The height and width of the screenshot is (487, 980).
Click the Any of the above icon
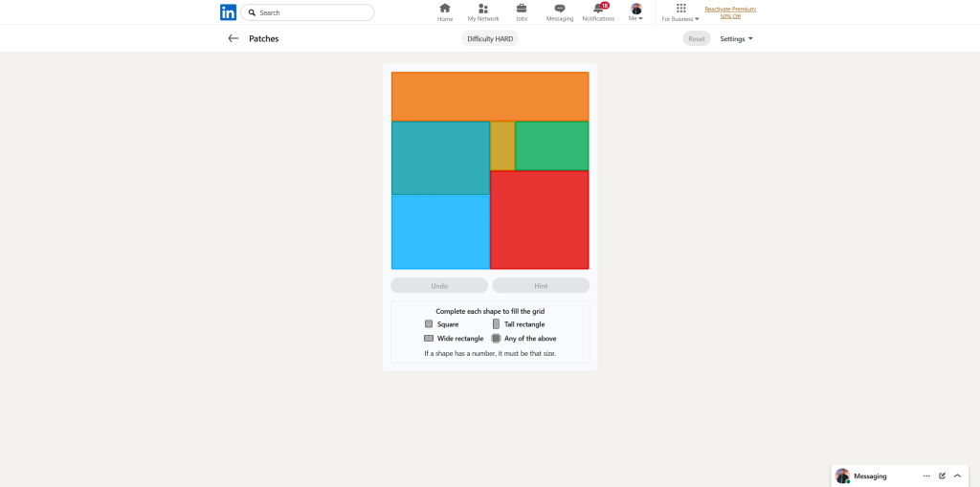point(497,338)
